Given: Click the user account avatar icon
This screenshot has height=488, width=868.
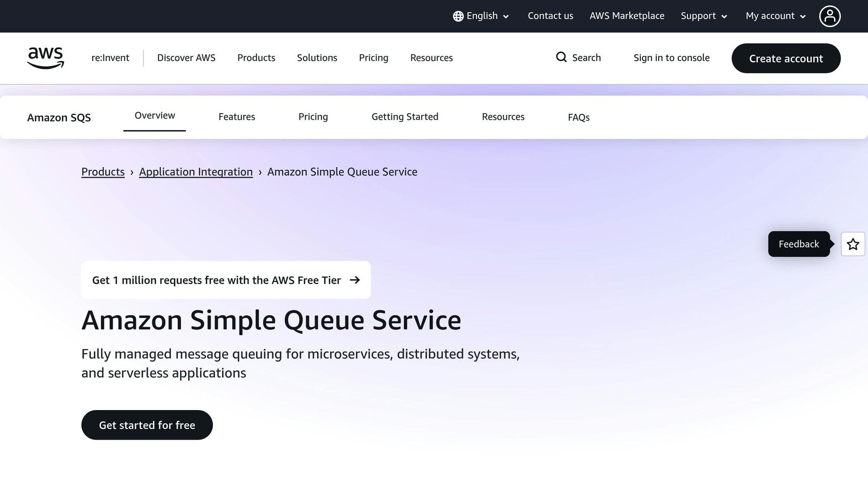Looking at the screenshot, I should pos(830,16).
